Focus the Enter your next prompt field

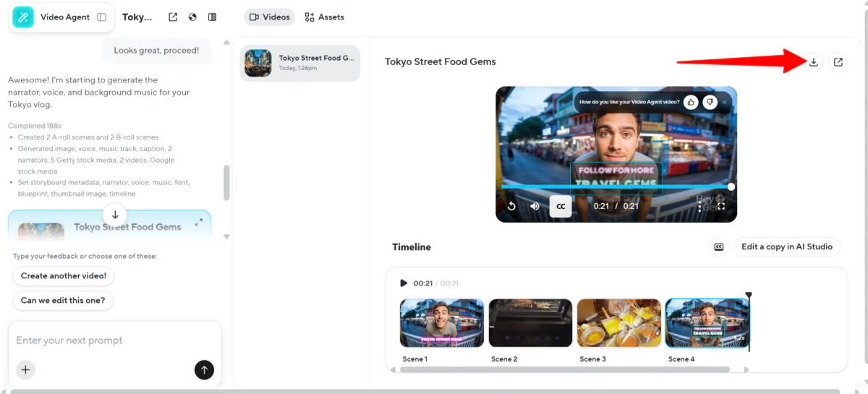114,341
